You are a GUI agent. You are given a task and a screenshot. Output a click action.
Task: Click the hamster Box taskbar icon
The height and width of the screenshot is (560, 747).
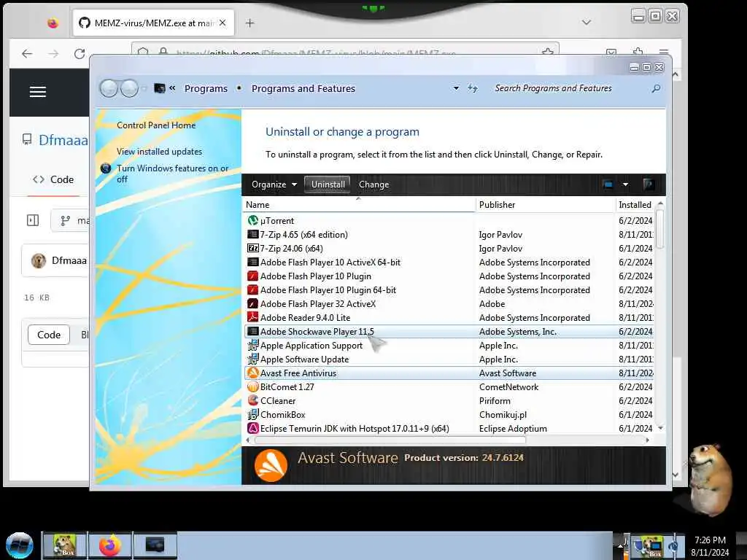coord(65,545)
